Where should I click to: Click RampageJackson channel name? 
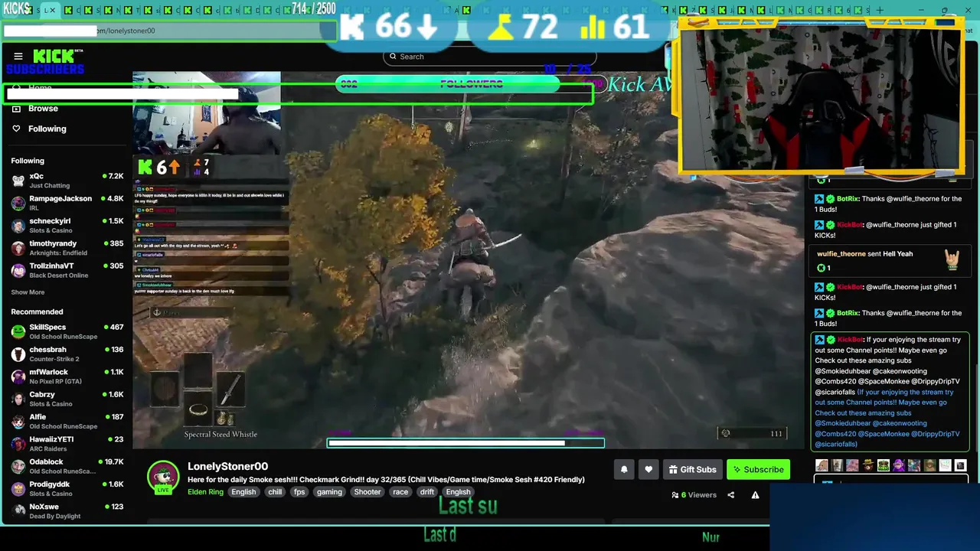pos(60,198)
